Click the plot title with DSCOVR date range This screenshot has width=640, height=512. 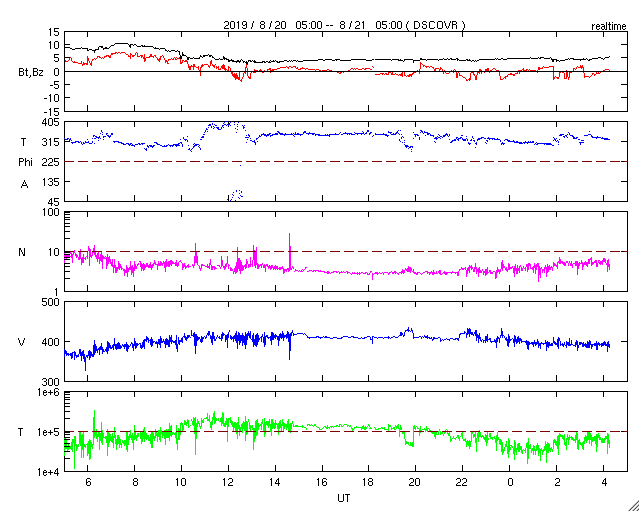pos(344,25)
